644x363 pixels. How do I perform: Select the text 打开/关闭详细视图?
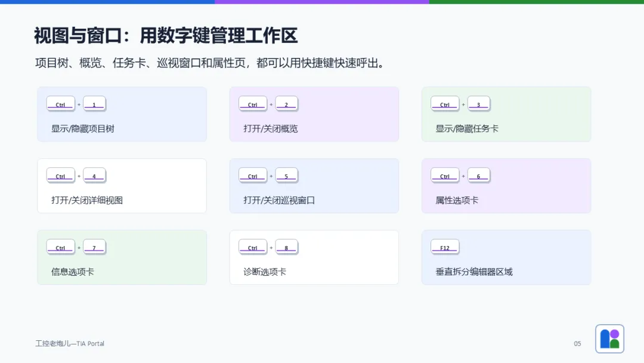pos(86,200)
